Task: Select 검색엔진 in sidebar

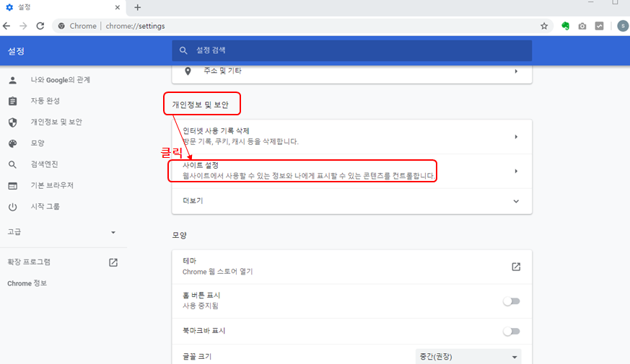Action: pyautogui.click(x=44, y=164)
